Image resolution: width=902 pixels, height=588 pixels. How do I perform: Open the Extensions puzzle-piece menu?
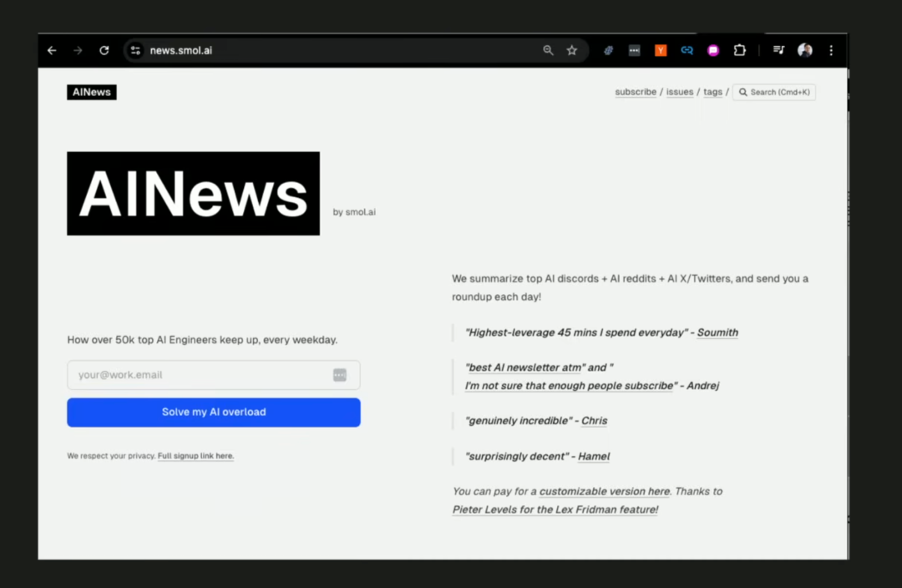(740, 51)
